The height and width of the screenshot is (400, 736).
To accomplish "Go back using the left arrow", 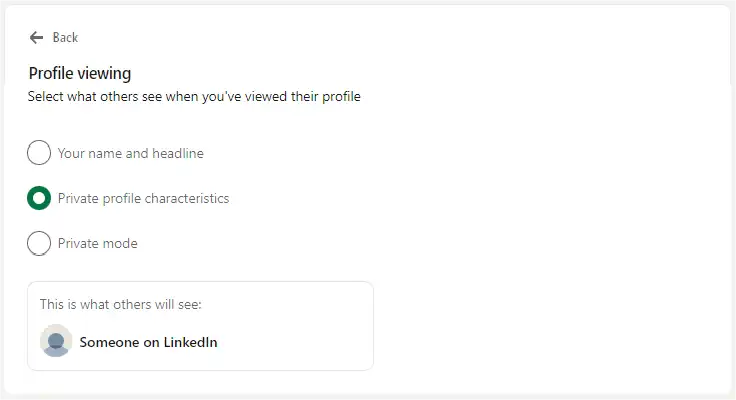I will pyautogui.click(x=37, y=37).
